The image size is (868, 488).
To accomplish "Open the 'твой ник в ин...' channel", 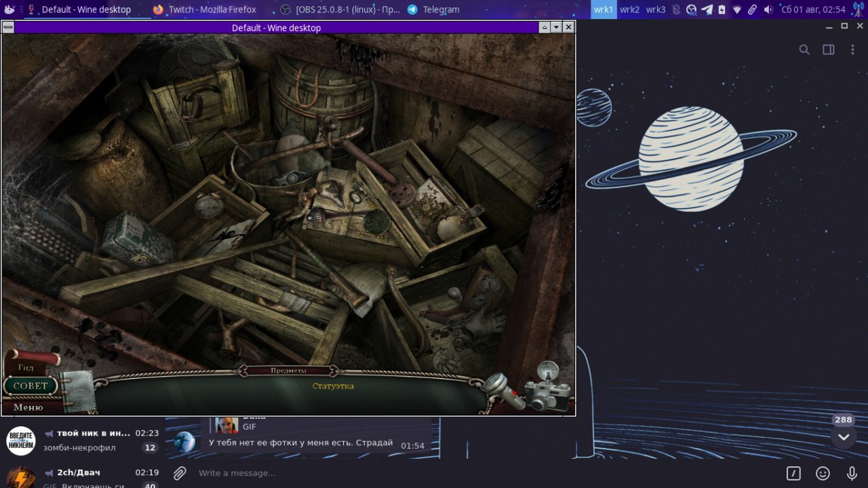I will pyautogui.click(x=81, y=440).
